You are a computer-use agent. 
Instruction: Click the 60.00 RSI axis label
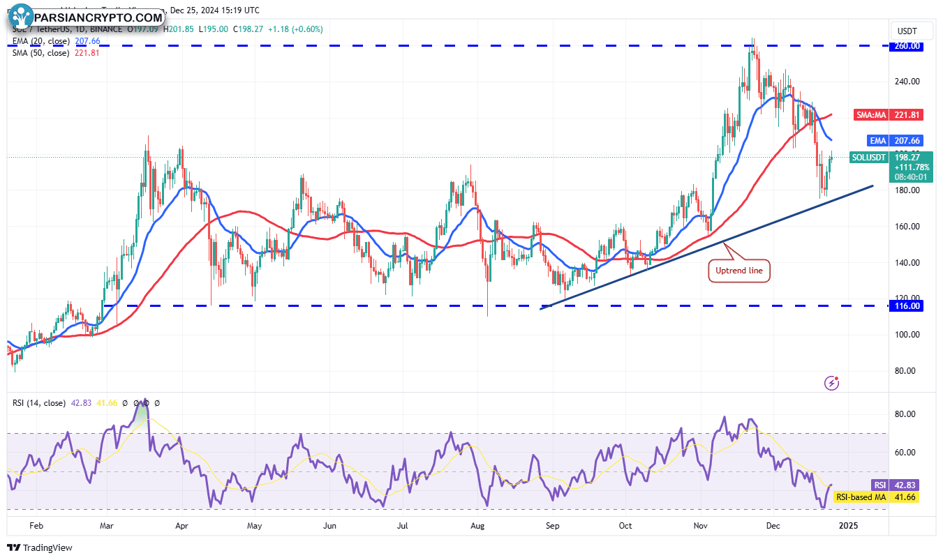point(906,453)
